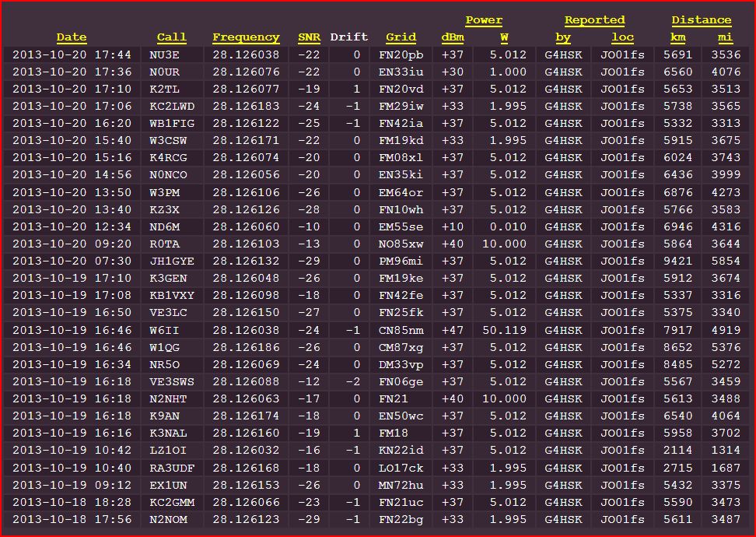Click the LZ1OI callsign entry
This screenshot has height=537, width=756.
point(168,451)
